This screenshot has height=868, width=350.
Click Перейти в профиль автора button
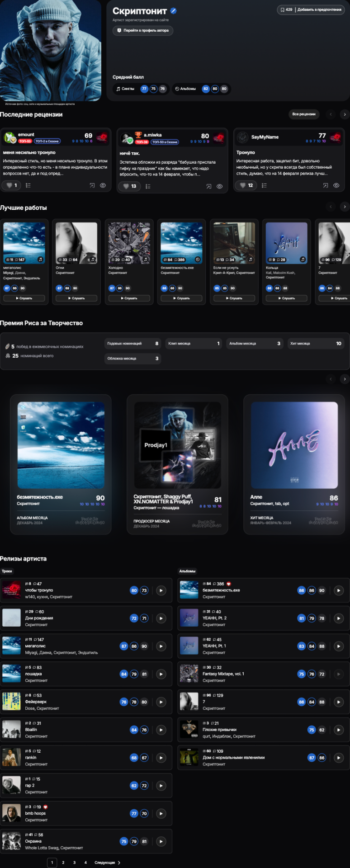[143, 30]
